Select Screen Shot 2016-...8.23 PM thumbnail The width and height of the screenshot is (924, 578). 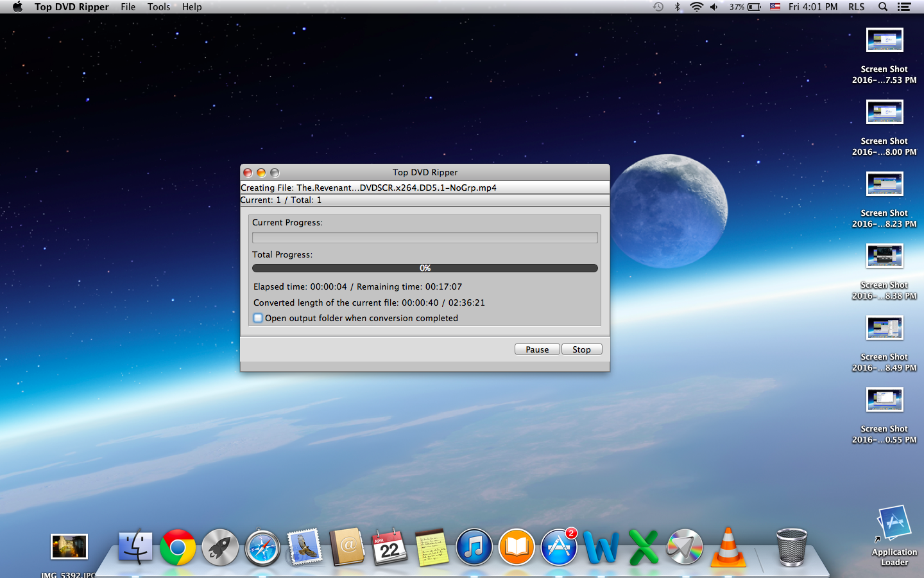point(884,184)
